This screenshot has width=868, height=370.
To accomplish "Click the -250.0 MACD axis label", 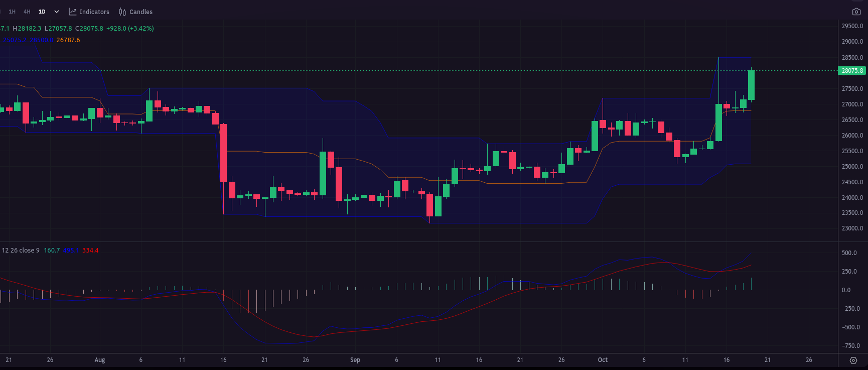I will [x=851, y=309].
